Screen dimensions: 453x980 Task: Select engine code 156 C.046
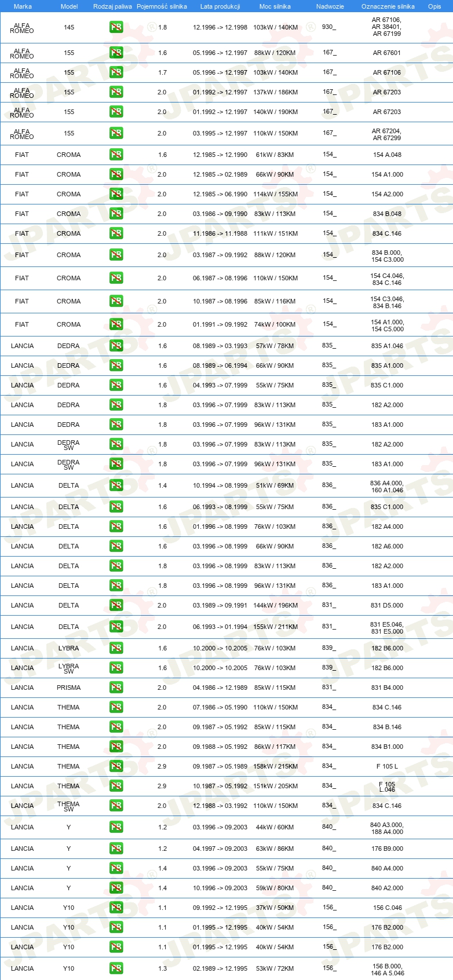(387, 908)
